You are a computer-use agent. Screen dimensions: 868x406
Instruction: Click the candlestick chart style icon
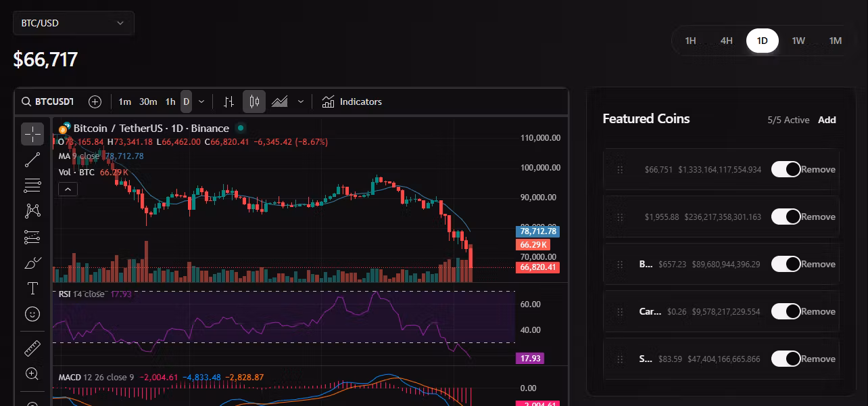[x=254, y=101]
